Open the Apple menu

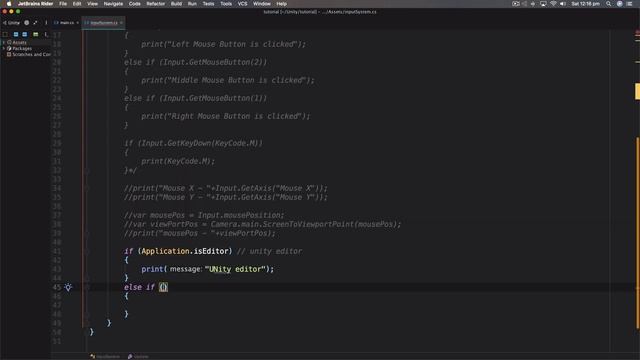tap(9, 4)
